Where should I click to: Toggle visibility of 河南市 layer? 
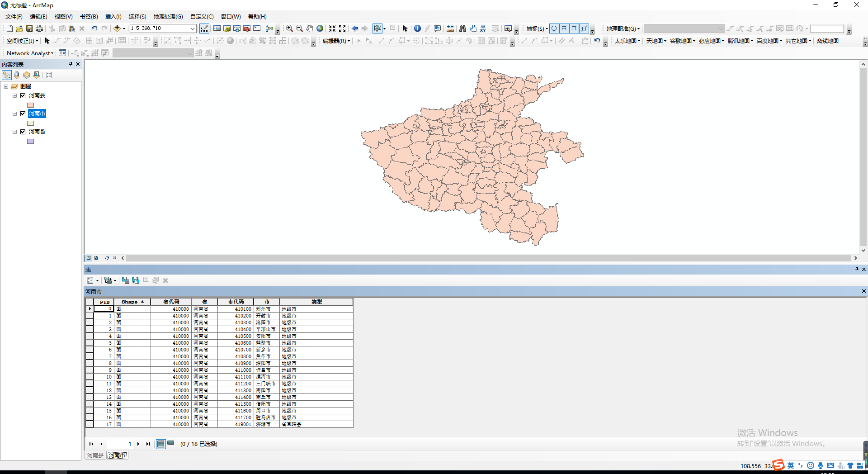(23, 114)
